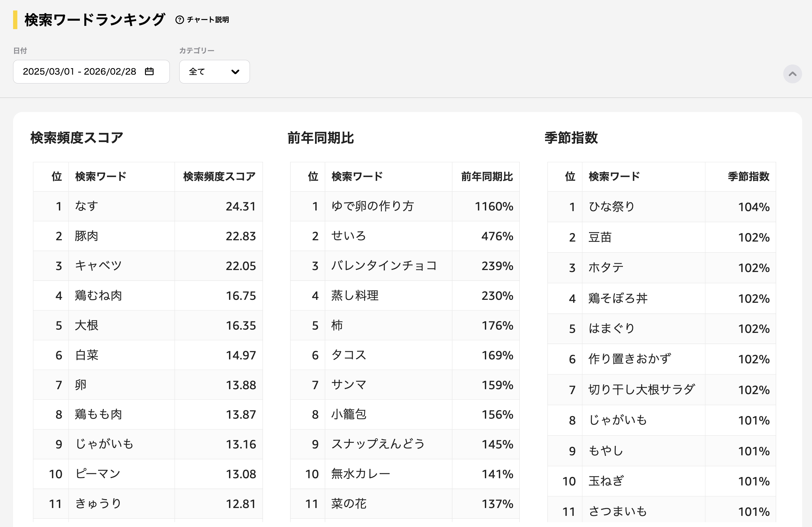This screenshot has height=527, width=812.
Task: Select the 作り置きおかず search word
Action: coord(630,359)
